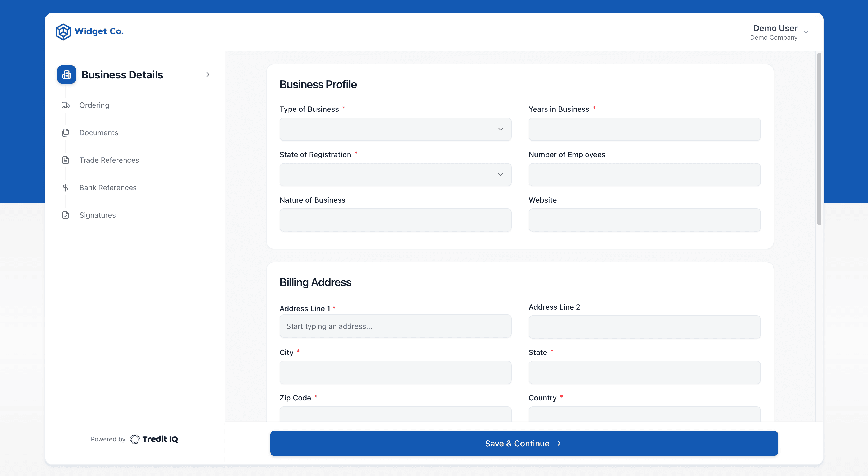Click the Ordering truck icon
The width and height of the screenshot is (868, 476).
(65, 105)
